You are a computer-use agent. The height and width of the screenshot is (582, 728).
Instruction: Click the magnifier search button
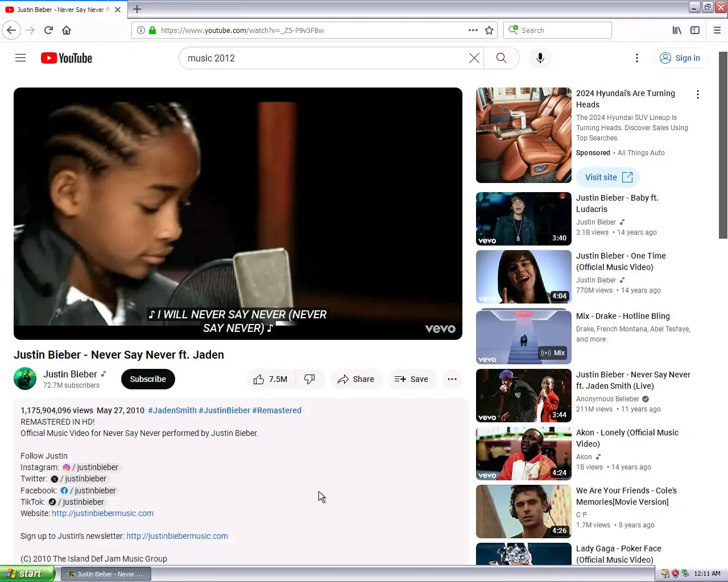coord(501,58)
